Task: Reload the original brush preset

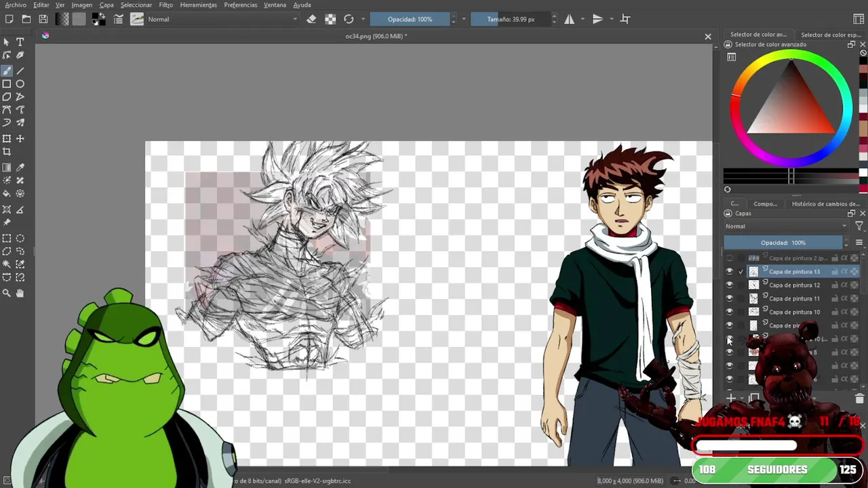Action: pyautogui.click(x=349, y=19)
